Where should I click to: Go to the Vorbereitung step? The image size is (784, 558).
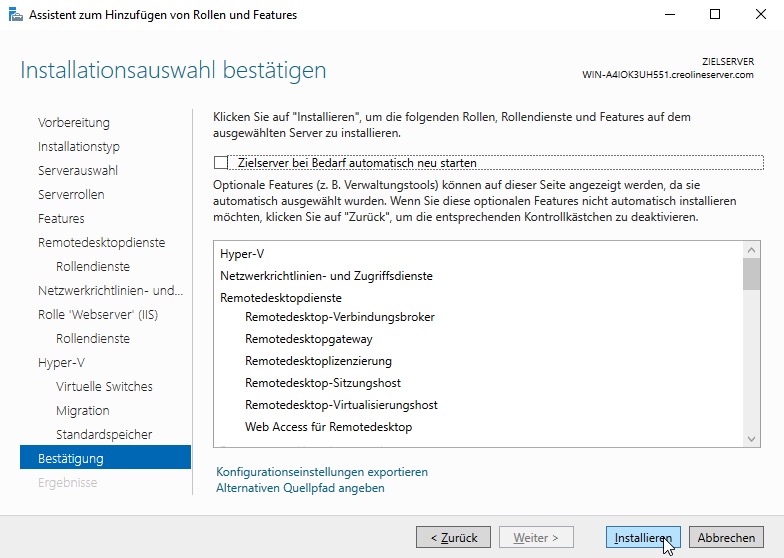coord(74,122)
